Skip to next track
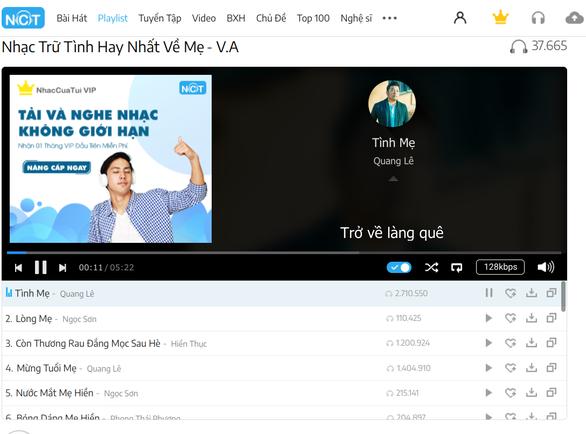Image resolution: width=586 pixels, height=434 pixels. 62,268
